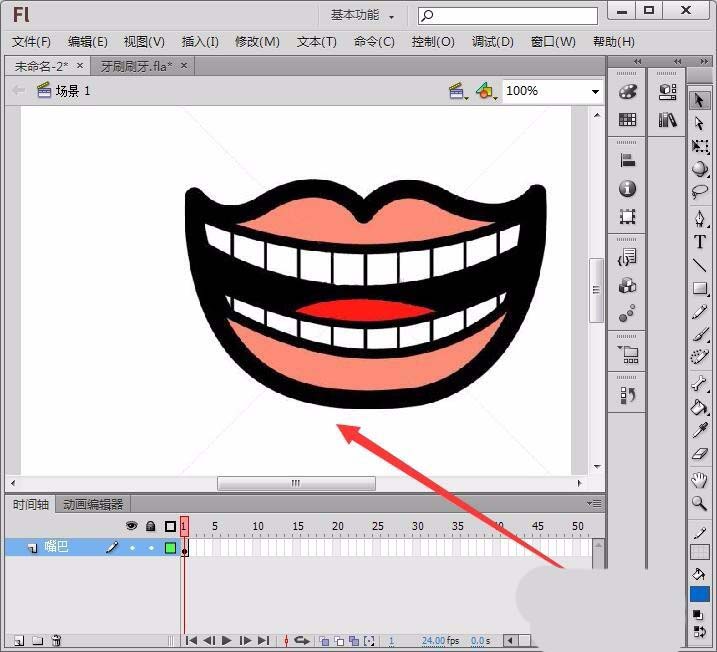Toggle the Loop playback button
The width and height of the screenshot is (717, 652).
pyautogui.click(x=302, y=641)
